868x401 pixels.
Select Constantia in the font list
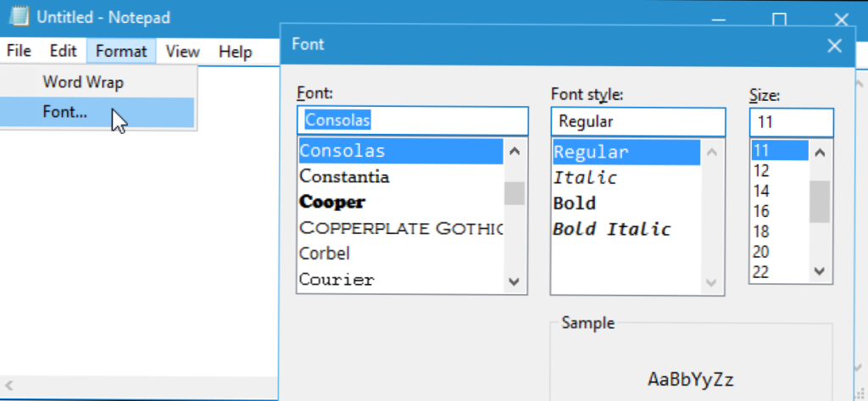coord(344,177)
